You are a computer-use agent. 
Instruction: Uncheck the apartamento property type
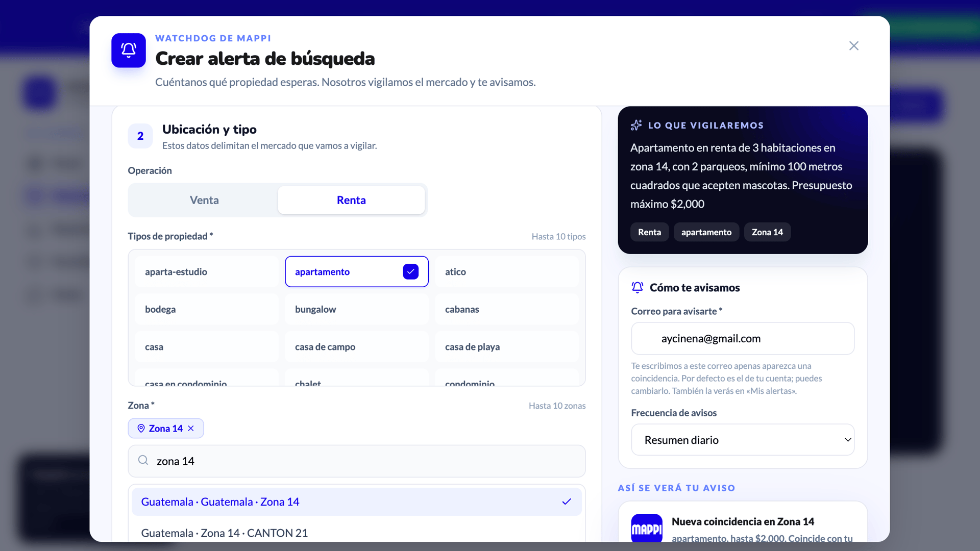click(x=356, y=271)
